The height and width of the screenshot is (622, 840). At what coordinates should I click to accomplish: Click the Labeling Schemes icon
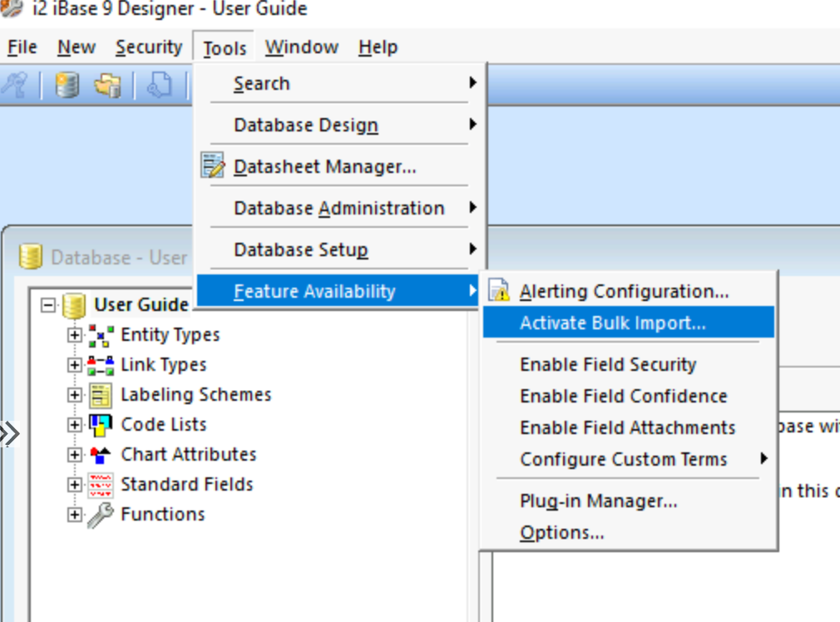pos(101,395)
